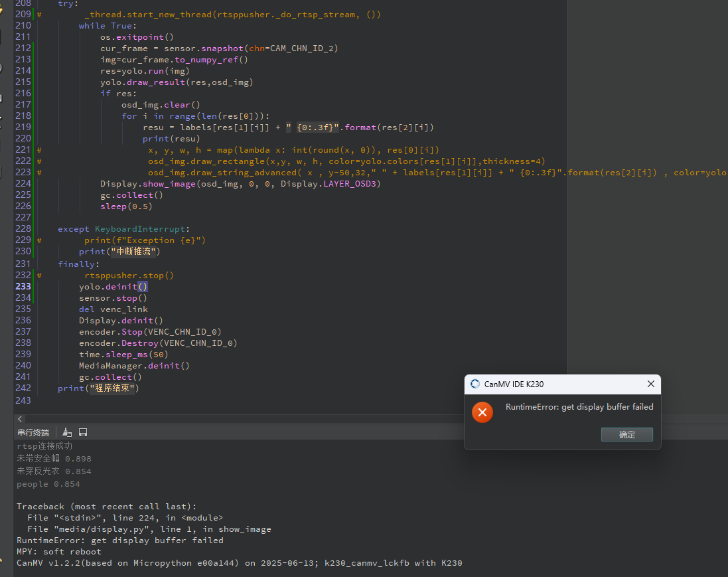728x577 pixels.
Task: Clear the serial terminal with broom icon
Action: coord(67,432)
